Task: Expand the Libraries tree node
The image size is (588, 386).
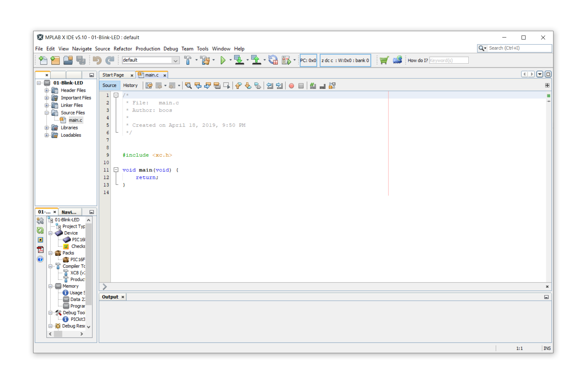Action: click(x=47, y=127)
